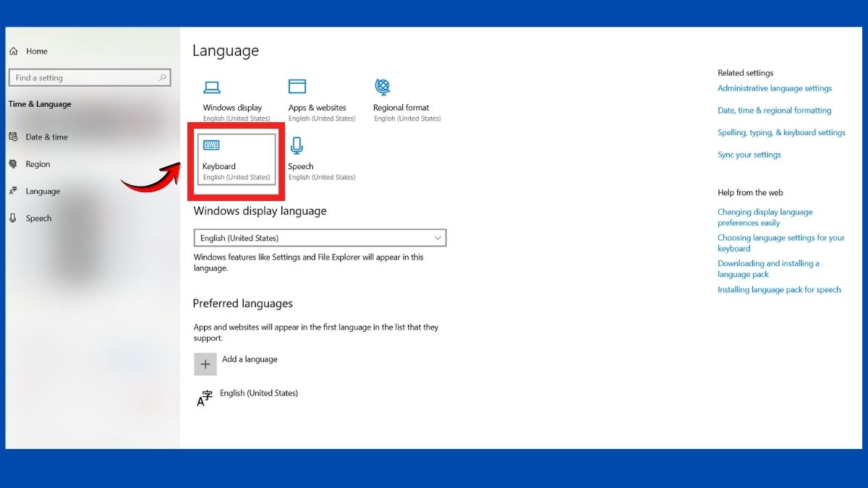Open Spelling, typing, & keyboard settings

coord(781,132)
